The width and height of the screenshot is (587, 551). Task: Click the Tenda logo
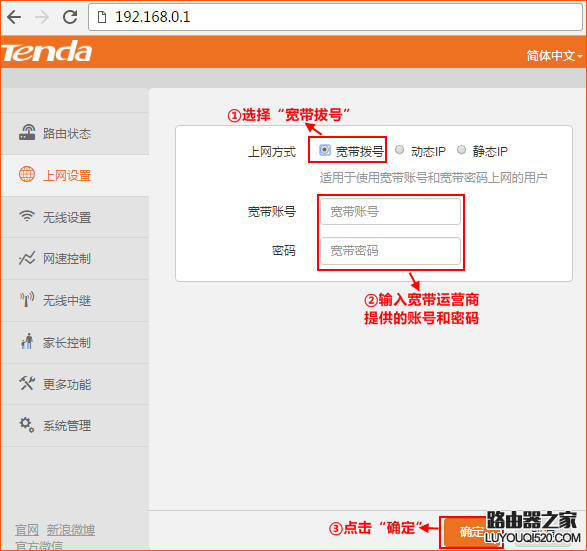(46, 52)
